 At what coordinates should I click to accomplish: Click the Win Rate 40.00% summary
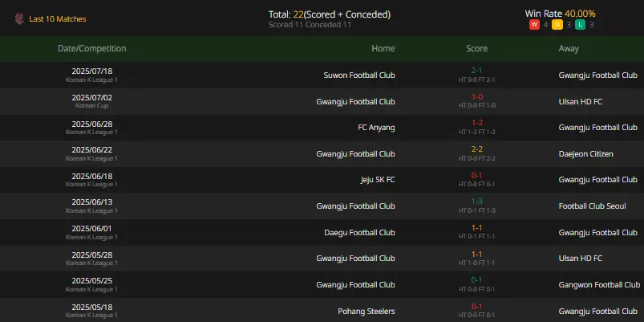point(561,14)
